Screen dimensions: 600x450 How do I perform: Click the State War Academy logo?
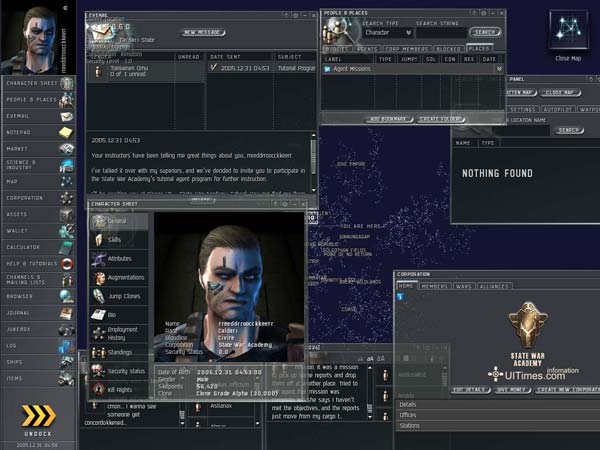tap(528, 326)
